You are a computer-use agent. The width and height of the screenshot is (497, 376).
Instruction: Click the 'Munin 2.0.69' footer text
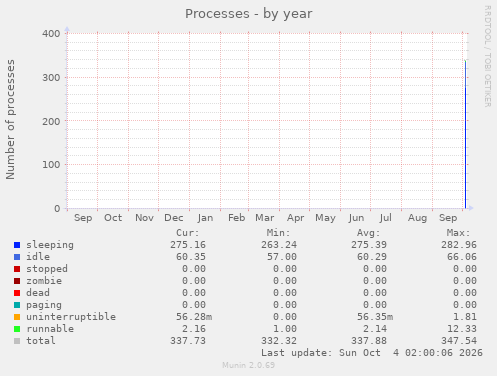click(249, 365)
